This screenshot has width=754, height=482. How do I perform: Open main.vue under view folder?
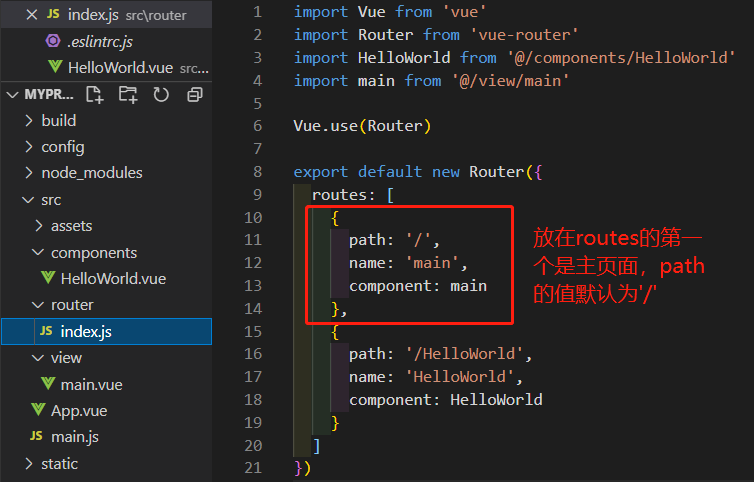tap(91, 384)
